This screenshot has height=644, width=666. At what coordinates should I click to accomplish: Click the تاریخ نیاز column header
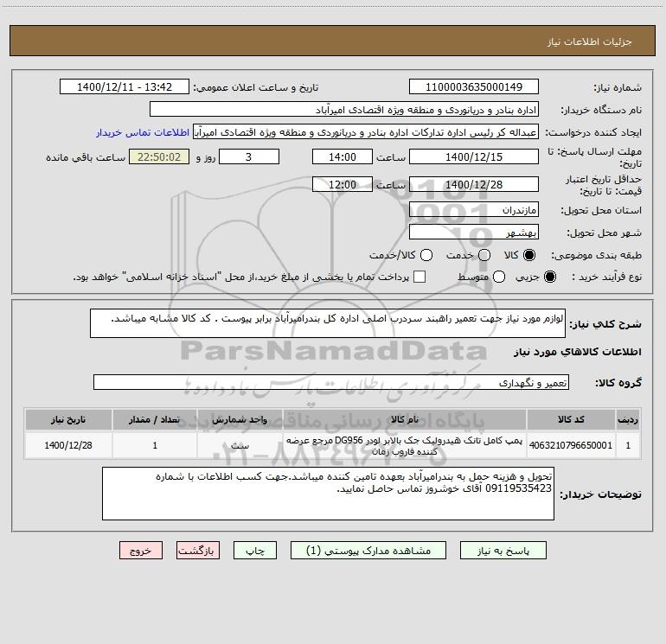[68, 419]
